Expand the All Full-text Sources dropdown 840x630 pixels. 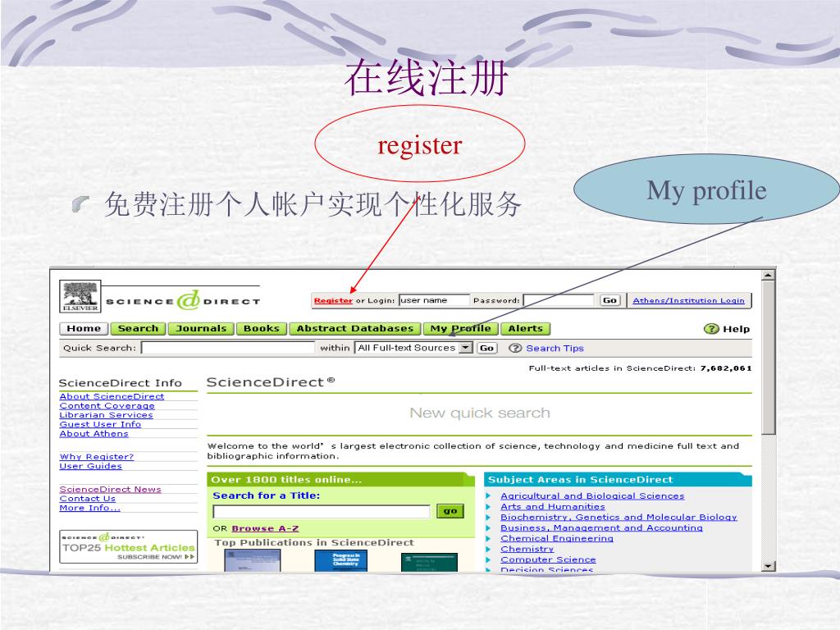(x=467, y=348)
